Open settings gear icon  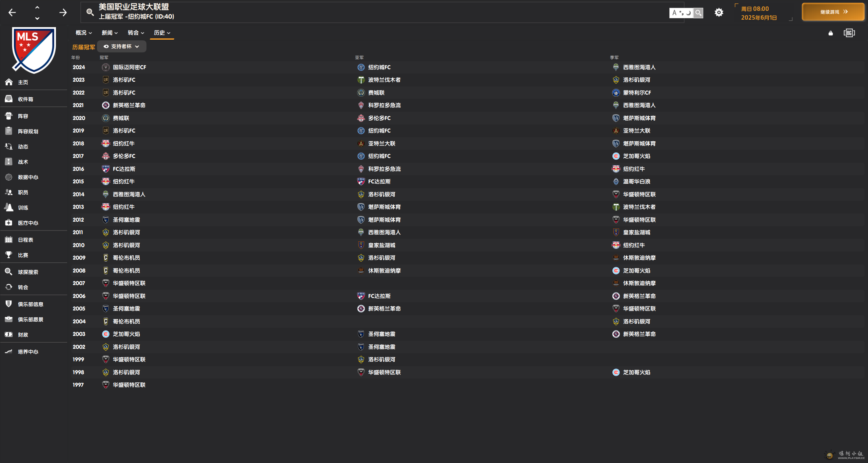point(719,13)
